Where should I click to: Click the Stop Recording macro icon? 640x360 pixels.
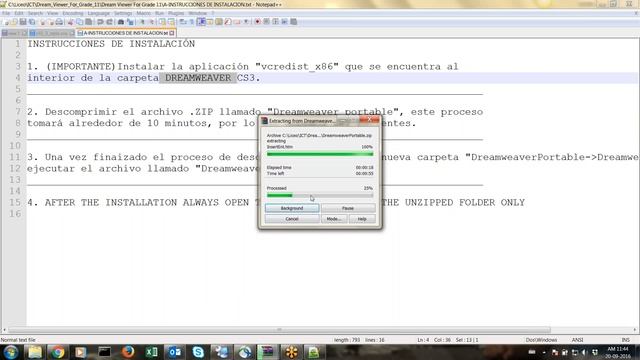coord(267,22)
